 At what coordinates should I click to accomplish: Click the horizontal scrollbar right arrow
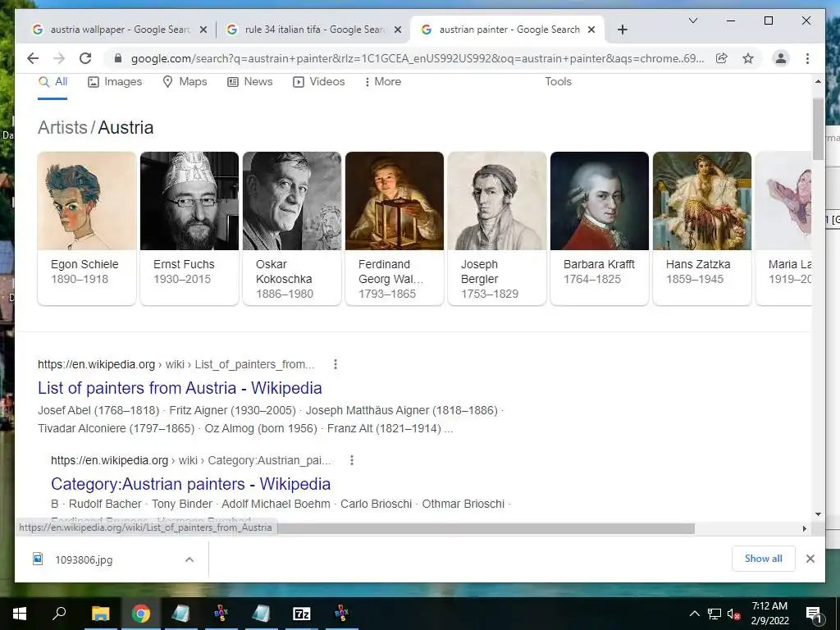coord(804,528)
